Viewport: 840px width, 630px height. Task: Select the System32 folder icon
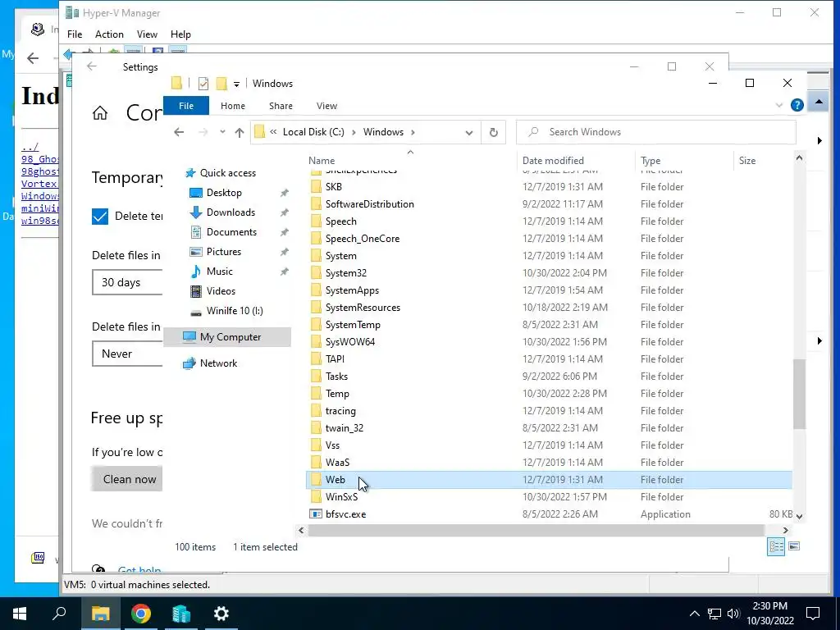coord(316,272)
